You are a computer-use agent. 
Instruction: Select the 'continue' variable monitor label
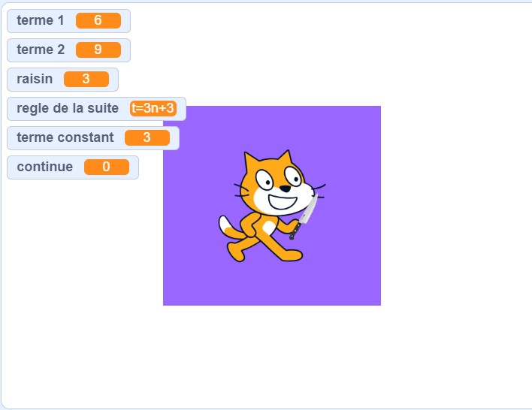[x=45, y=167]
